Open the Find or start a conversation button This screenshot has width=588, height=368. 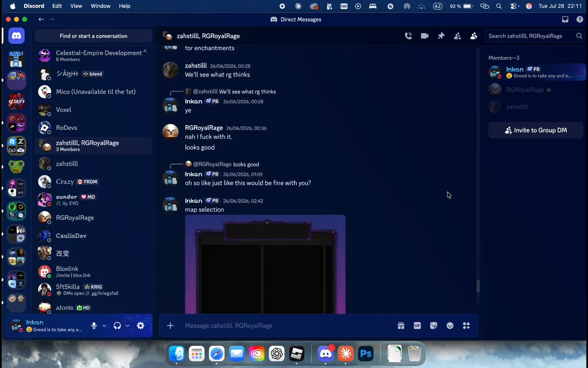tap(93, 36)
